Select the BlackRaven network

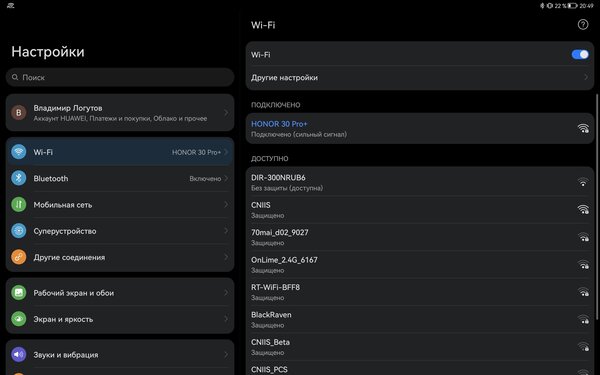coord(420,320)
